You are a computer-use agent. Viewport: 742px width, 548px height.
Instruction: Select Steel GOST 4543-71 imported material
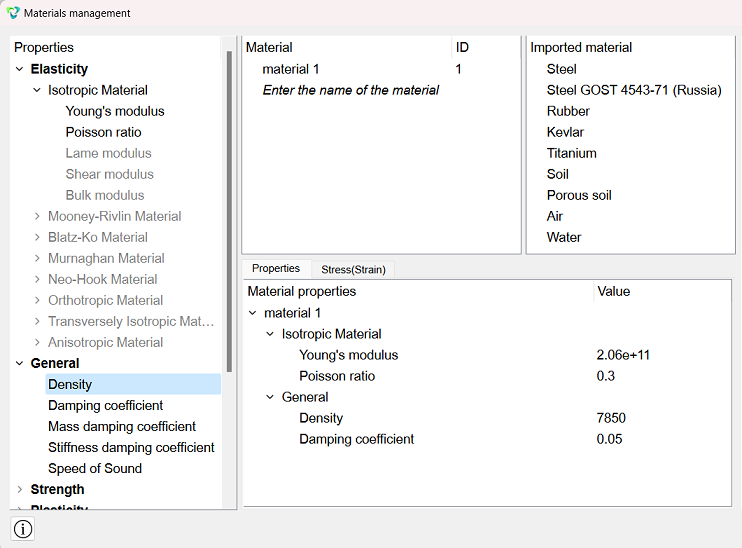click(x=634, y=90)
